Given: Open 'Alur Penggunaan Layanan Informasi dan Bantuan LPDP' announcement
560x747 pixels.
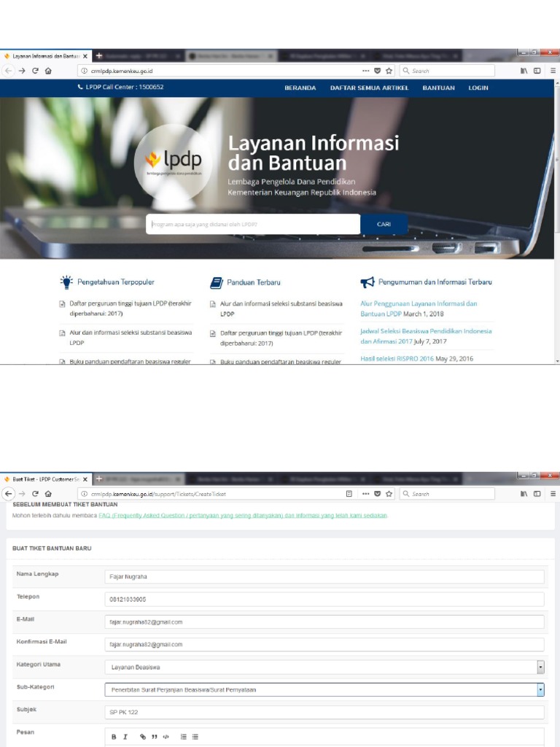Looking at the screenshot, I should pyautogui.click(x=419, y=309).
